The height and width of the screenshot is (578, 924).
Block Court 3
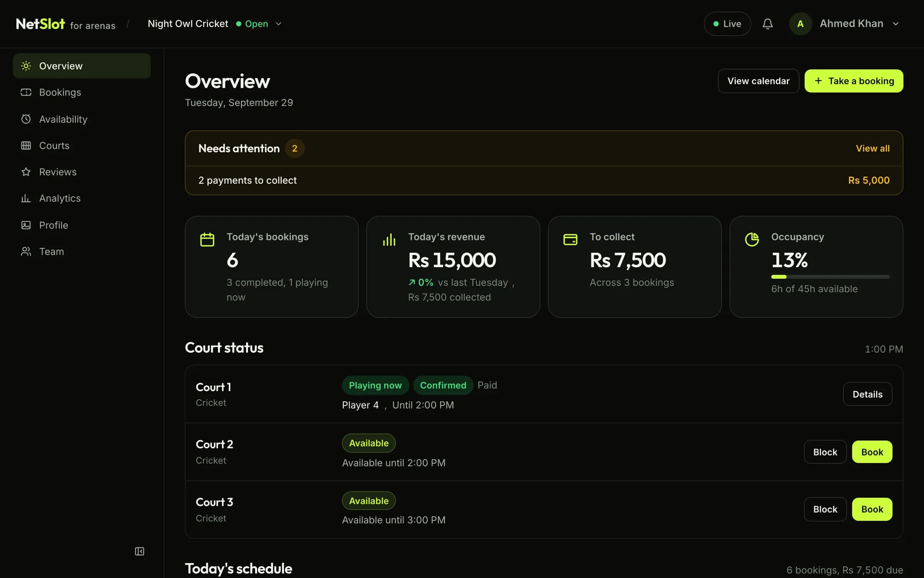tap(825, 509)
